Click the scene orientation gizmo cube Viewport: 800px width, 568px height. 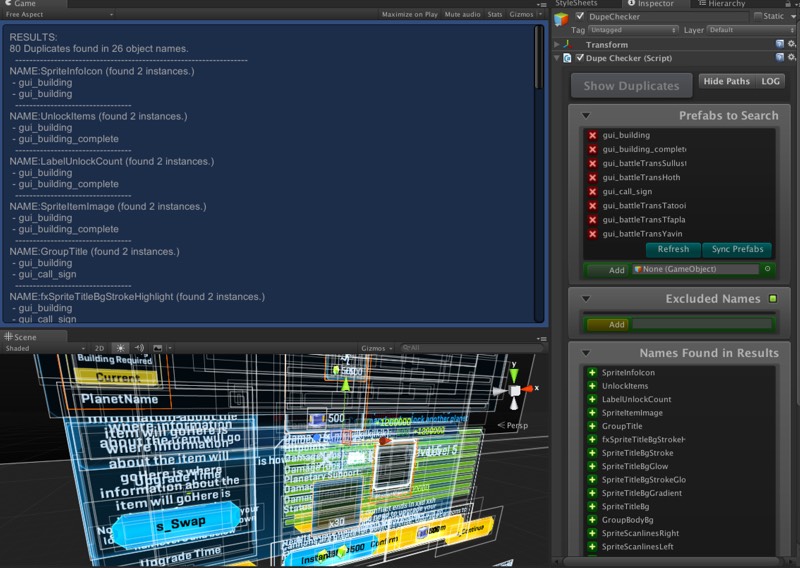pos(515,390)
